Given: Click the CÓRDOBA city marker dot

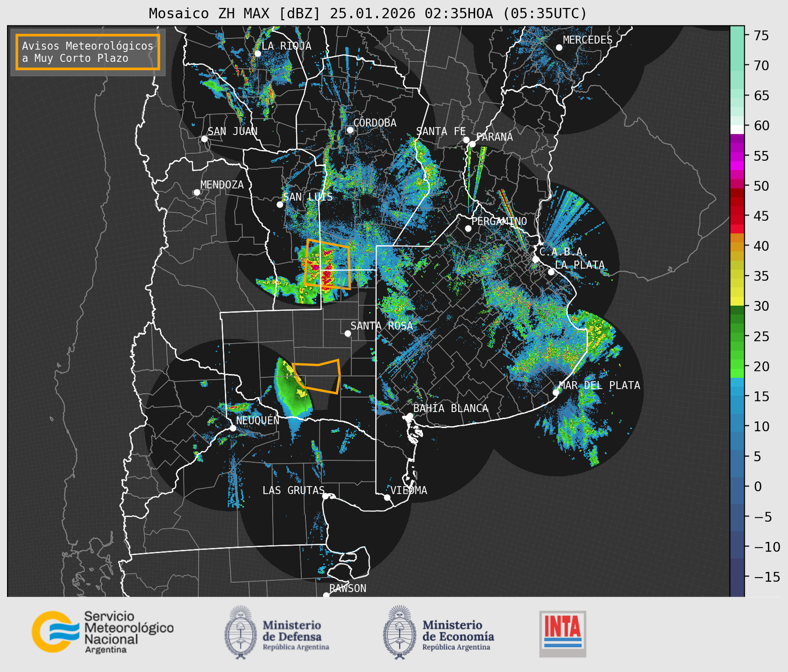Looking at the screenshot, I should [x=350, y=130].
